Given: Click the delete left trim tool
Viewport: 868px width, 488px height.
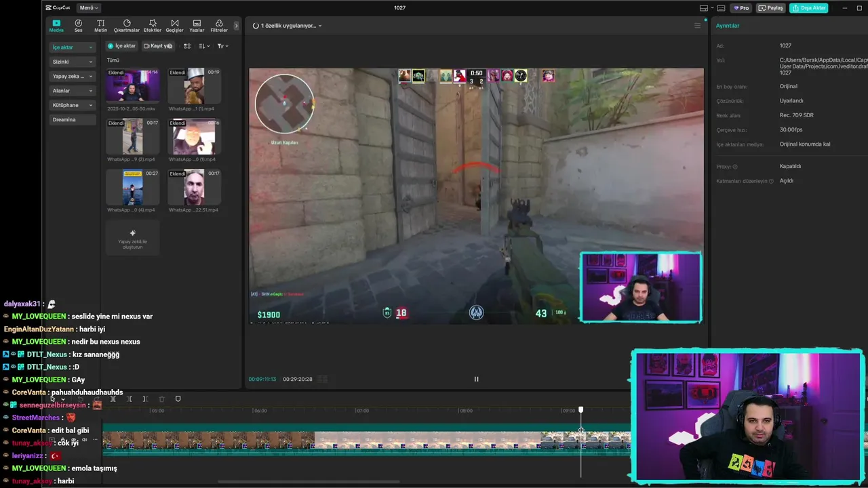Looking at the screenshot, I should (x=129, y=399).
